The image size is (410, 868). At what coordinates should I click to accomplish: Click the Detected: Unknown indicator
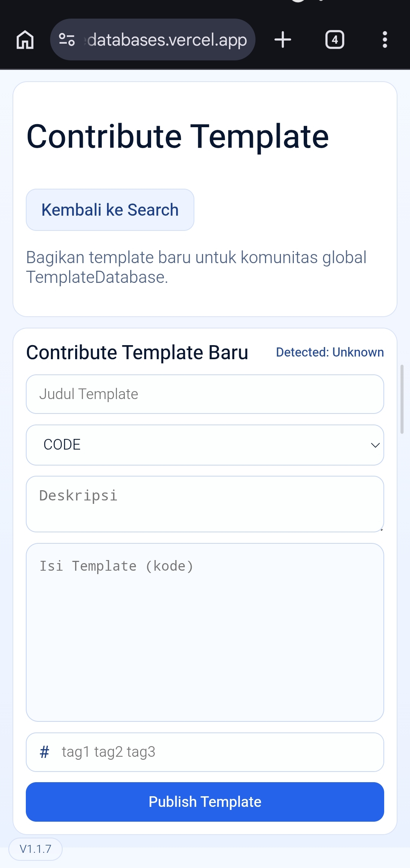coord(330,352)
